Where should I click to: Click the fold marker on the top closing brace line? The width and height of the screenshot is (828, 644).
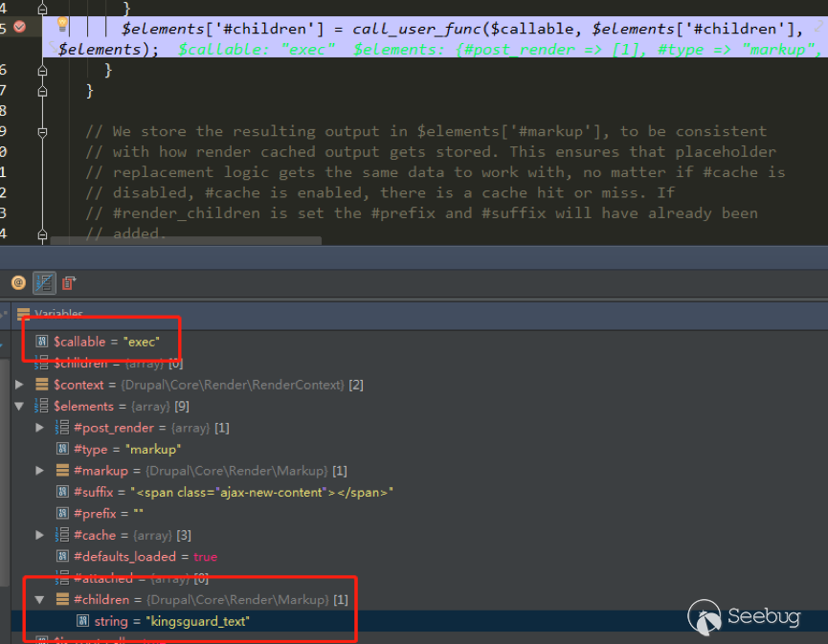point(43,9)
